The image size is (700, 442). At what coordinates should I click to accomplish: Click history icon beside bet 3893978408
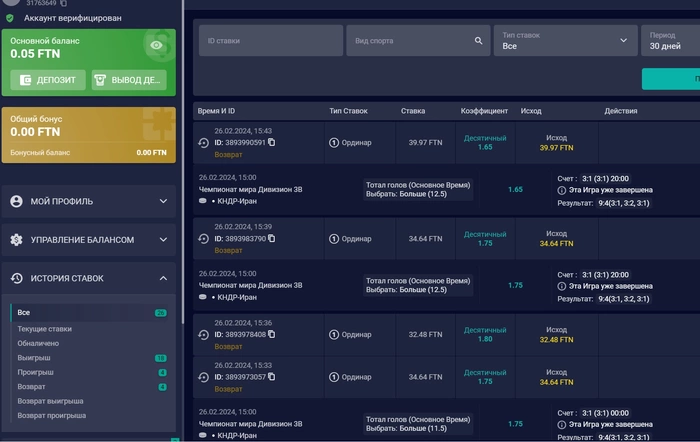tap(204, 334)
